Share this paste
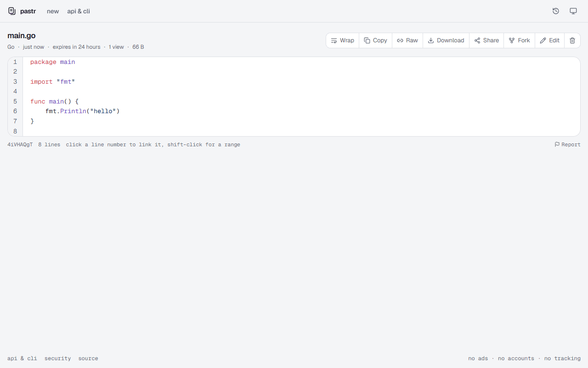 click(486, 40)
